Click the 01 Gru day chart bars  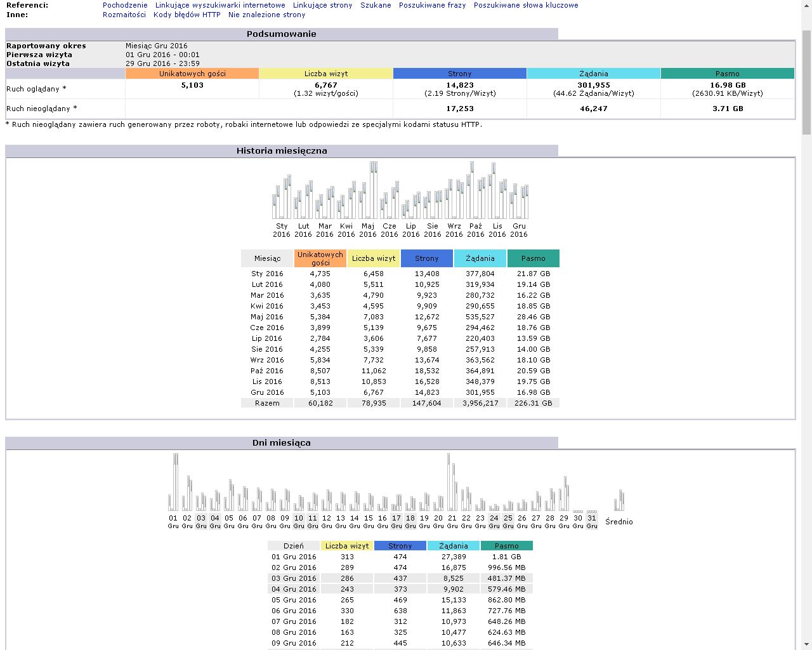point(173,482)
